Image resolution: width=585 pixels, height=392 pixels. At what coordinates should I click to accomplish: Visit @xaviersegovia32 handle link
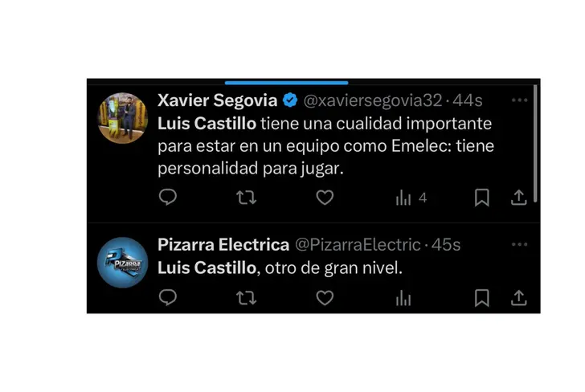point(373,100)
